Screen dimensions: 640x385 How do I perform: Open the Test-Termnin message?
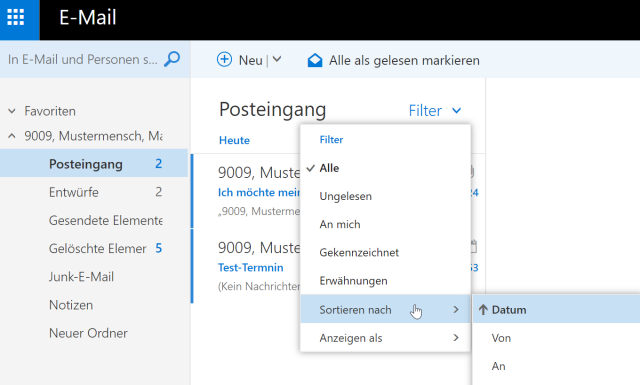click(250, 268)
